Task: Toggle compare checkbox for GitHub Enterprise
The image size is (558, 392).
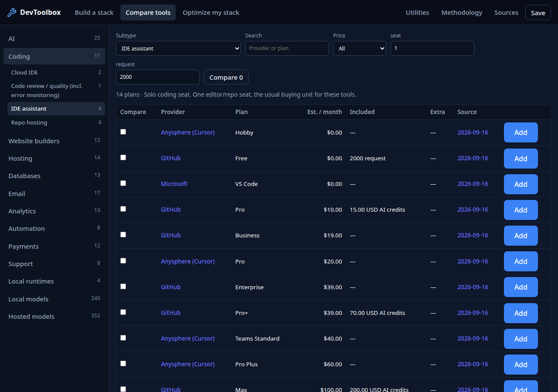Action: click(123, 286)
